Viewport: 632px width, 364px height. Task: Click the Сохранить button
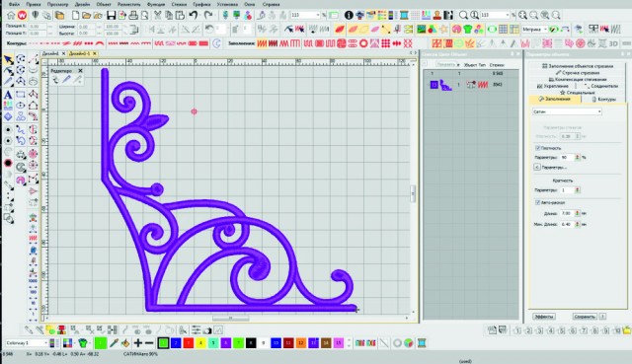585,317
